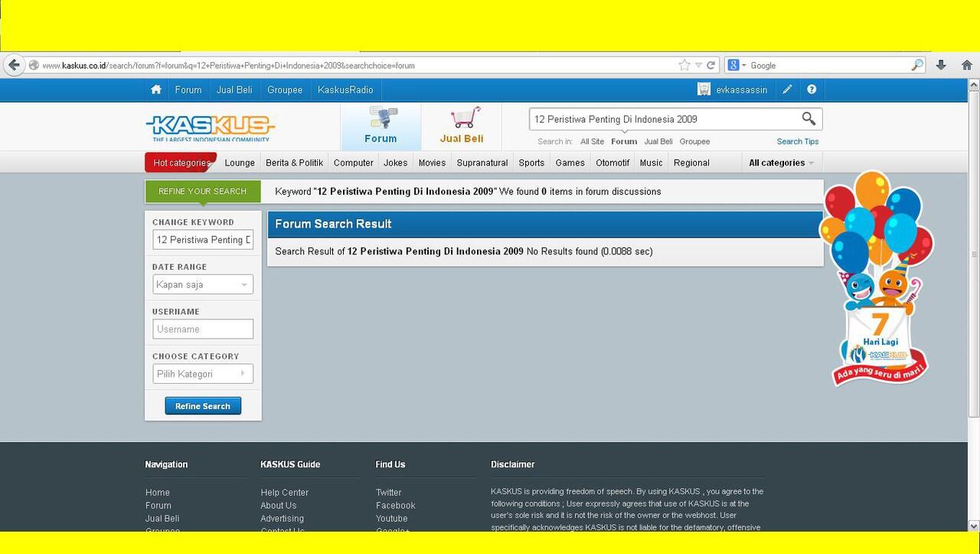Open the Advertising link

[282, 519]
